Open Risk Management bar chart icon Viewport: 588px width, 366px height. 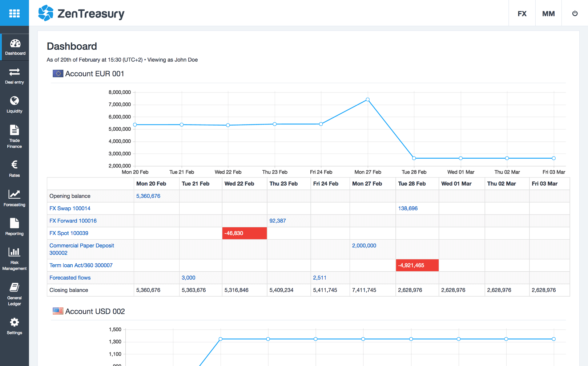[15, 252]
